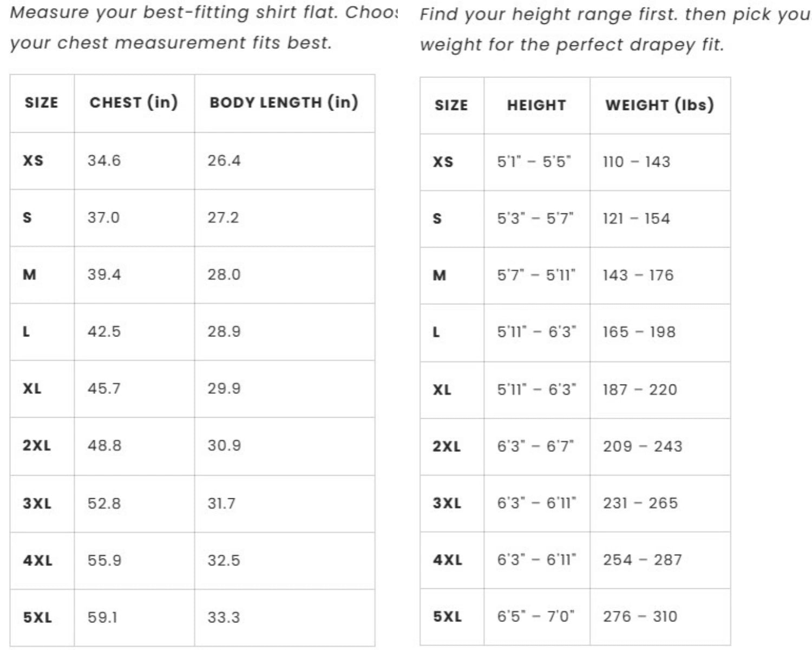The image size is (812, 650).
Task: Select chest value 55.9 for 4XL
Action: (x=104, y=561)
